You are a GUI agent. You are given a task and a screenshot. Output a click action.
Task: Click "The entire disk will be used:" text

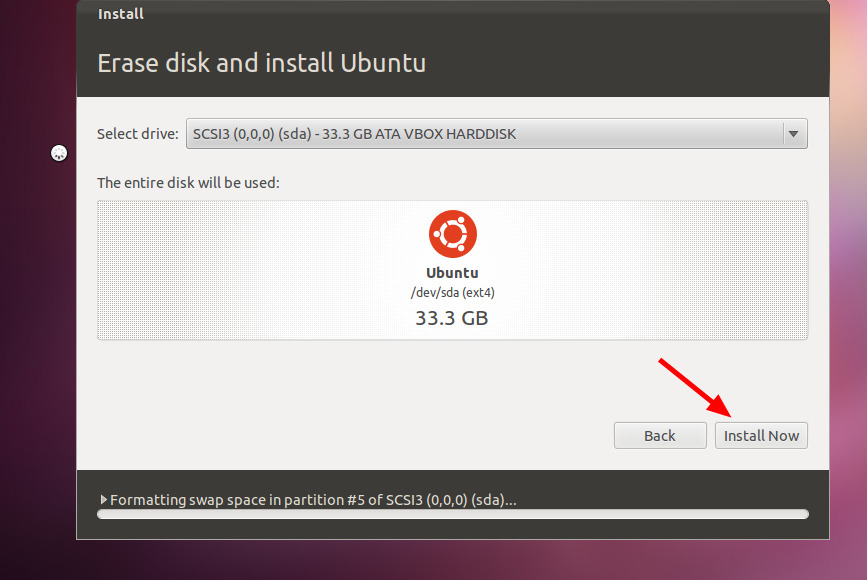[188, 183]
